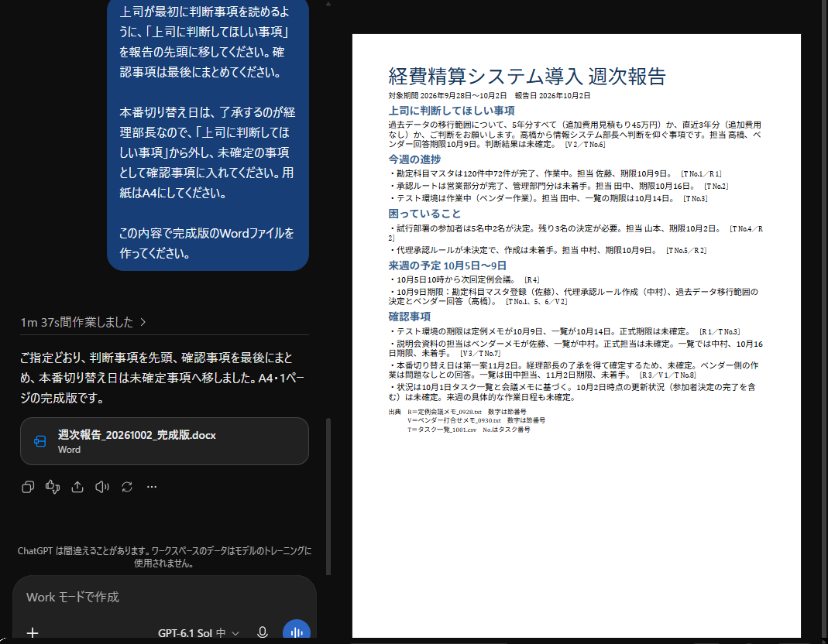
Task: Click the source line 'V=ベンダー打合せメモ_0930.txt'
Action: tap(476, 421)
